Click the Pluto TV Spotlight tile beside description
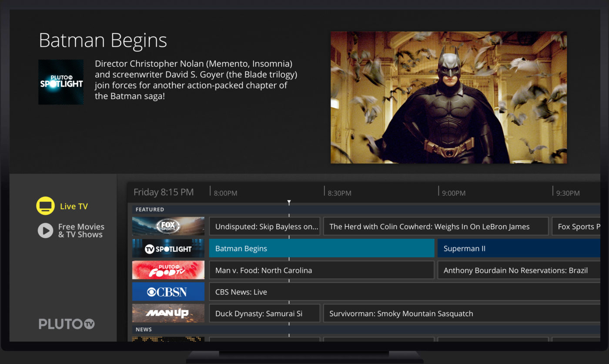This screenshot has width=609, height=364. point(61,82)
